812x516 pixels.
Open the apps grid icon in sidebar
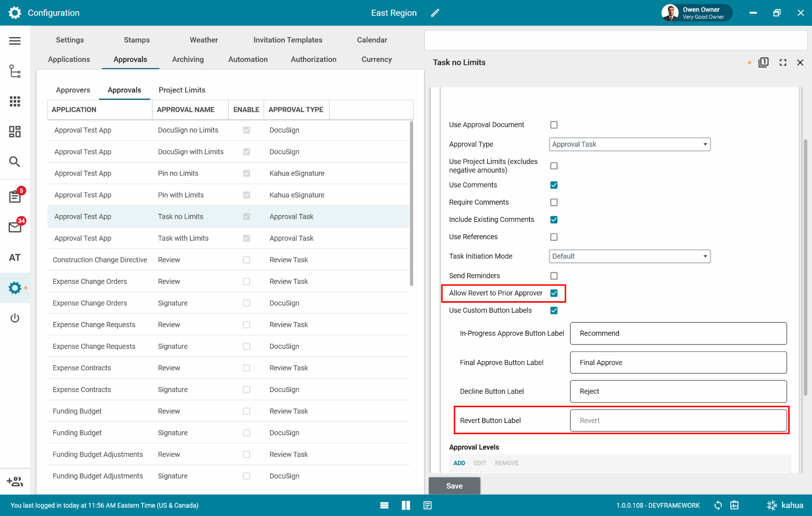(x=15, y=102)
